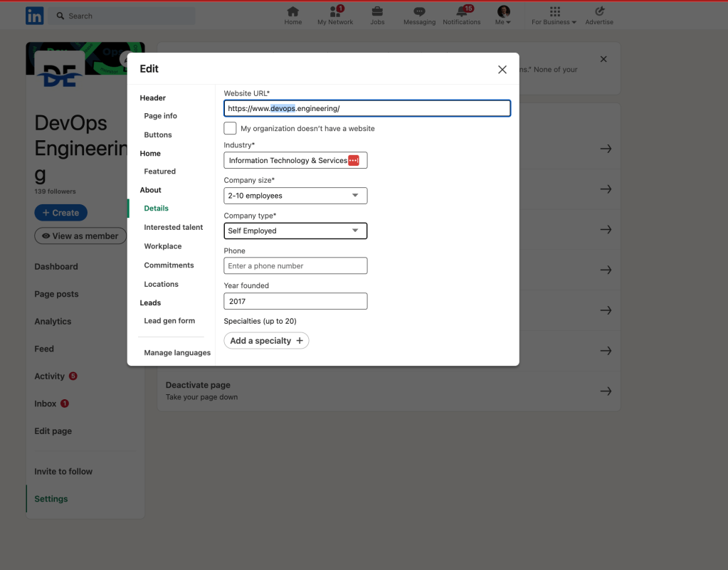Open Feed in sidebar
The width and height of the screenshot is (728, 570).
[x=44, y=349]
